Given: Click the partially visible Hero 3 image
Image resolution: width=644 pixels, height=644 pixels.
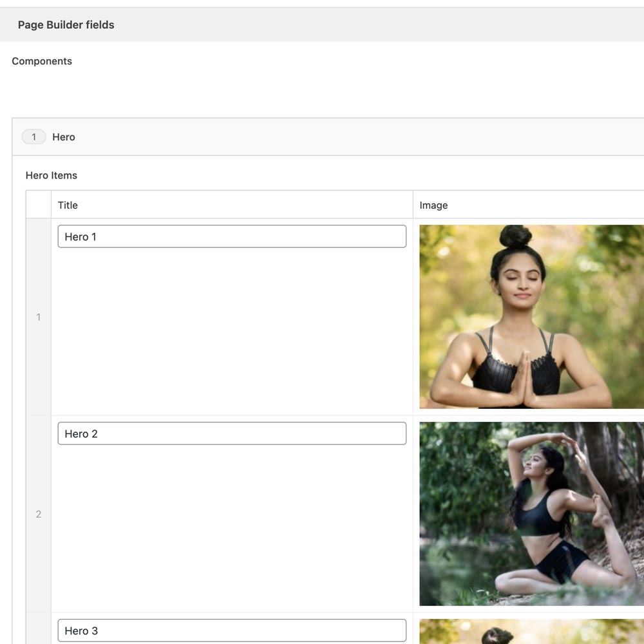Looking at the screenshot, I should click(531, 632).
